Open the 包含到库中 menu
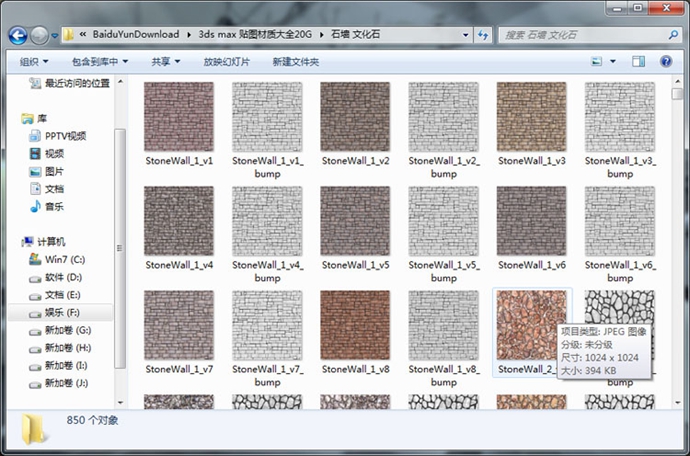Screen dimensions: 690x456 click(100, 62)
